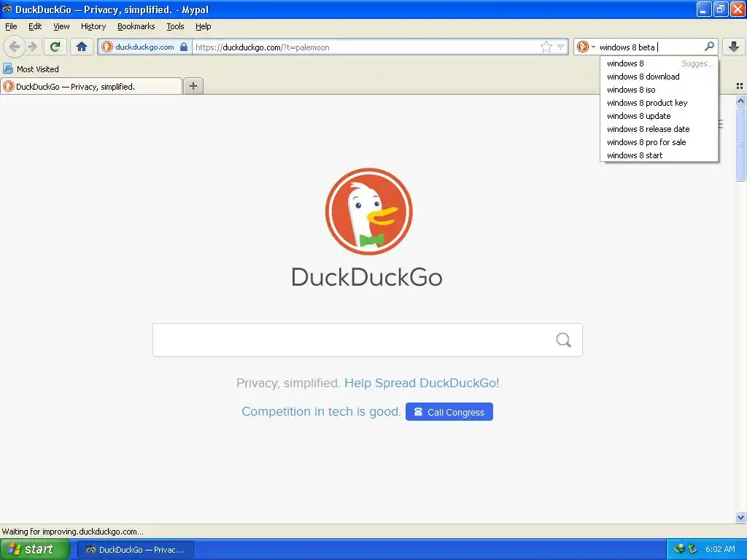Open the Home page button

(x=82, y=47)
